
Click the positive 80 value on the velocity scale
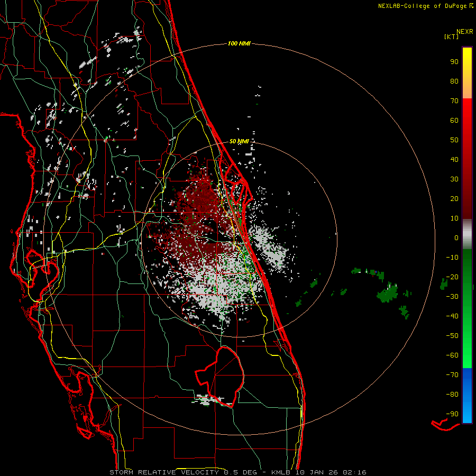(454, 81)
